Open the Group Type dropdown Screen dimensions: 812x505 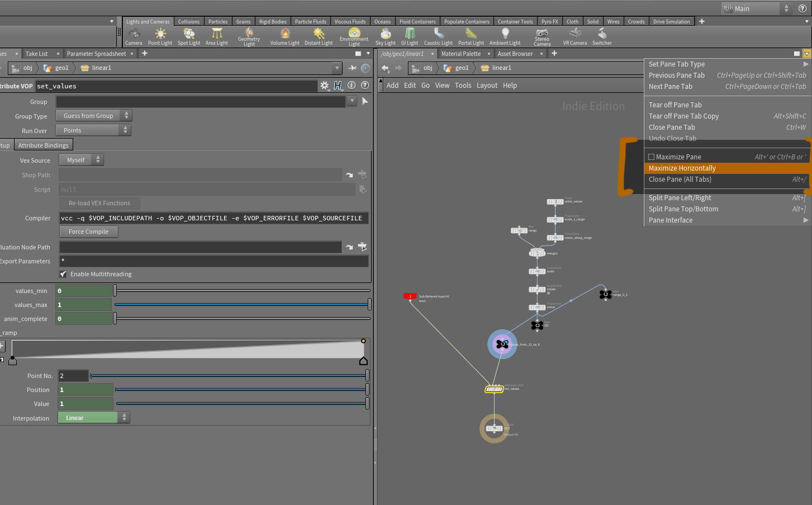coord(94,116)
